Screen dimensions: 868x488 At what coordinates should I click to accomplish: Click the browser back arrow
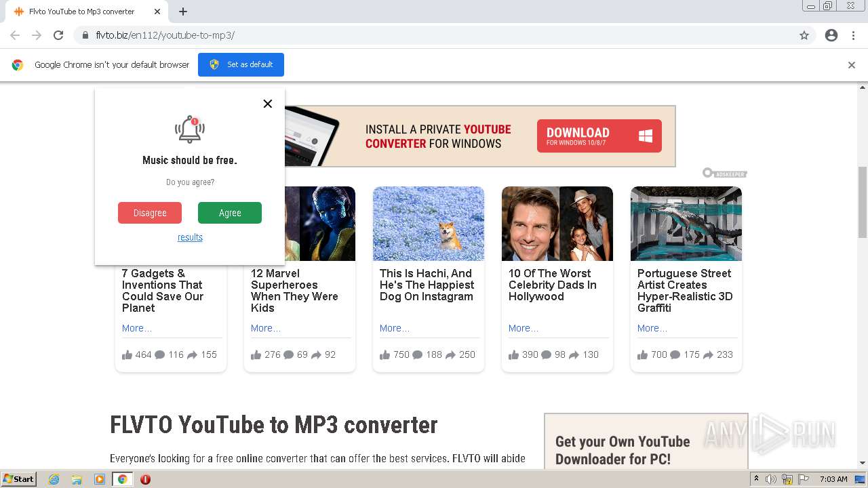(15, 35)
